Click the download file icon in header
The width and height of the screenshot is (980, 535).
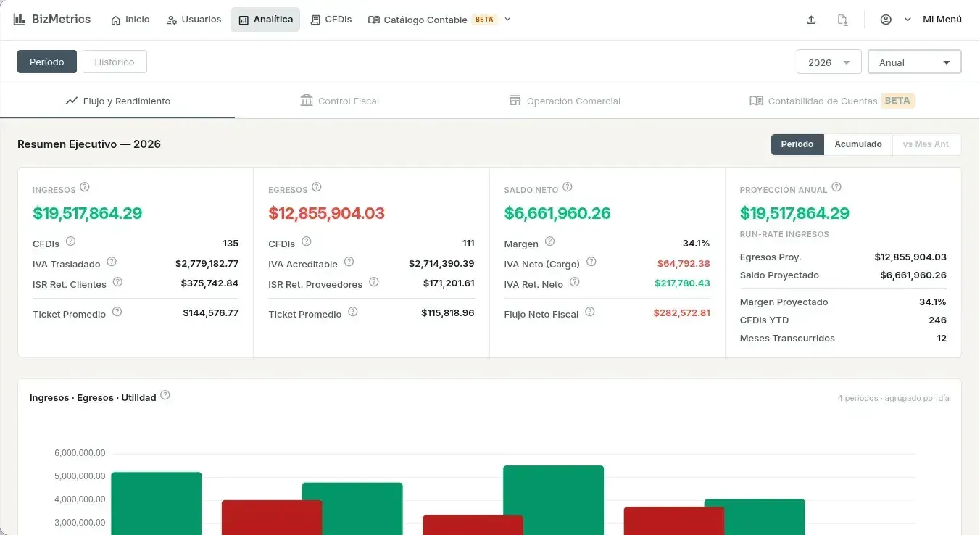(842, 20)
